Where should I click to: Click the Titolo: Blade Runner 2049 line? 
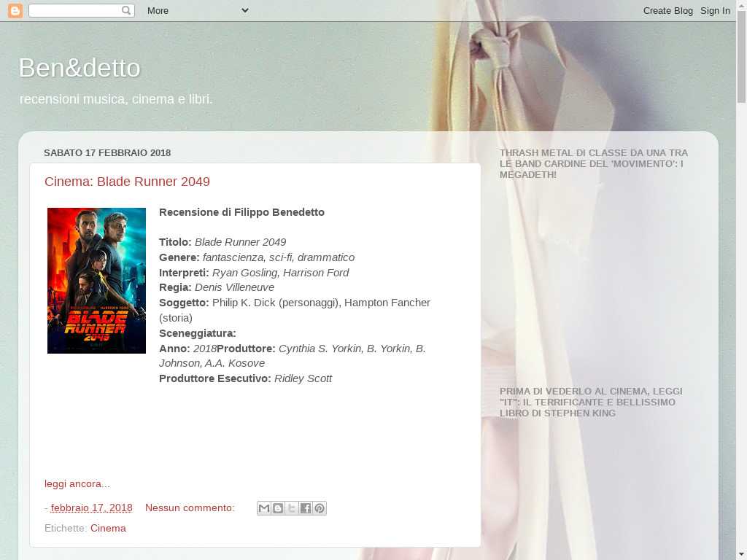pyautogui.click(x=222, y=242)
